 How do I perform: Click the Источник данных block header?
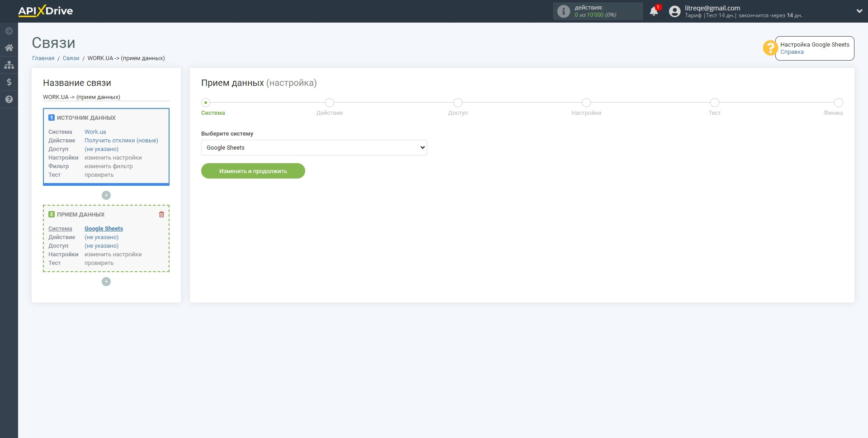click(86, 118)
